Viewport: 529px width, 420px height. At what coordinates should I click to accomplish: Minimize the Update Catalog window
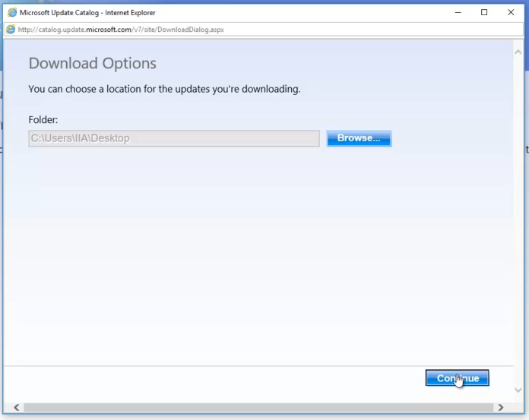click(458, 12)
